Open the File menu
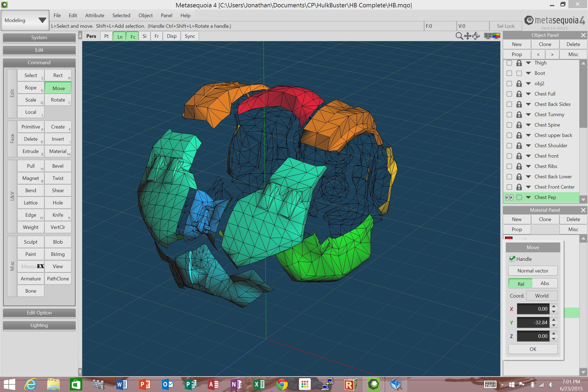This screenshot has width=588, height=392. click(57, 16)
